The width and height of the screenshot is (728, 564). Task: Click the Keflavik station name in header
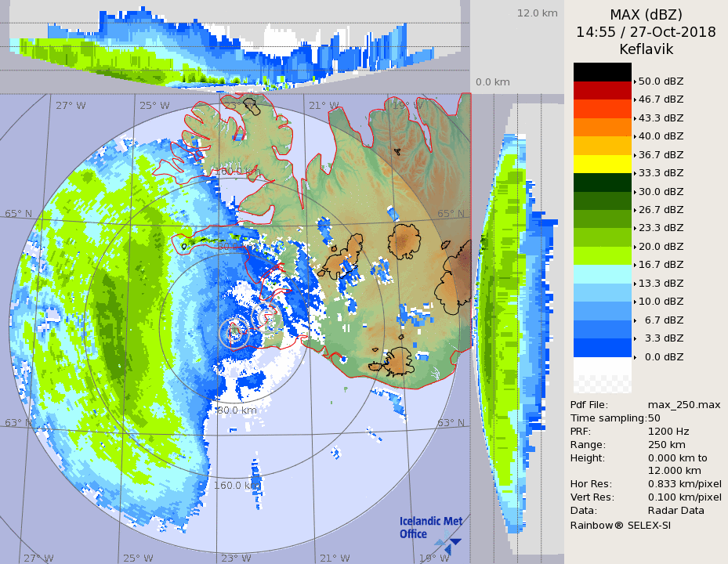click(646, 49)
